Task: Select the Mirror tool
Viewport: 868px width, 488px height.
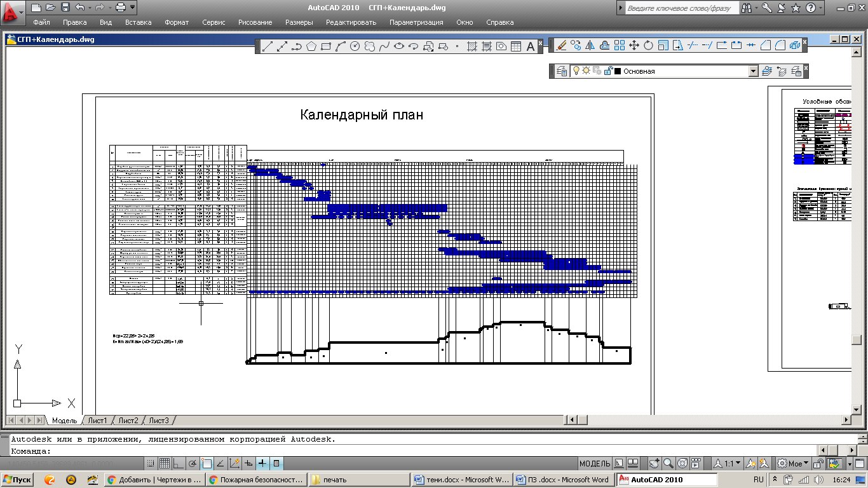Action: [590, 46]
